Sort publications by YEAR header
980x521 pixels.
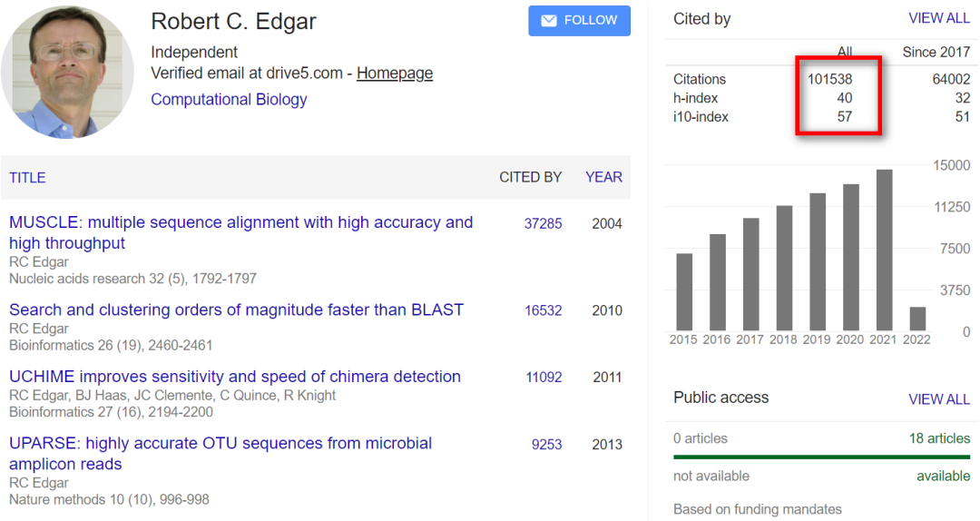(603, 178)
